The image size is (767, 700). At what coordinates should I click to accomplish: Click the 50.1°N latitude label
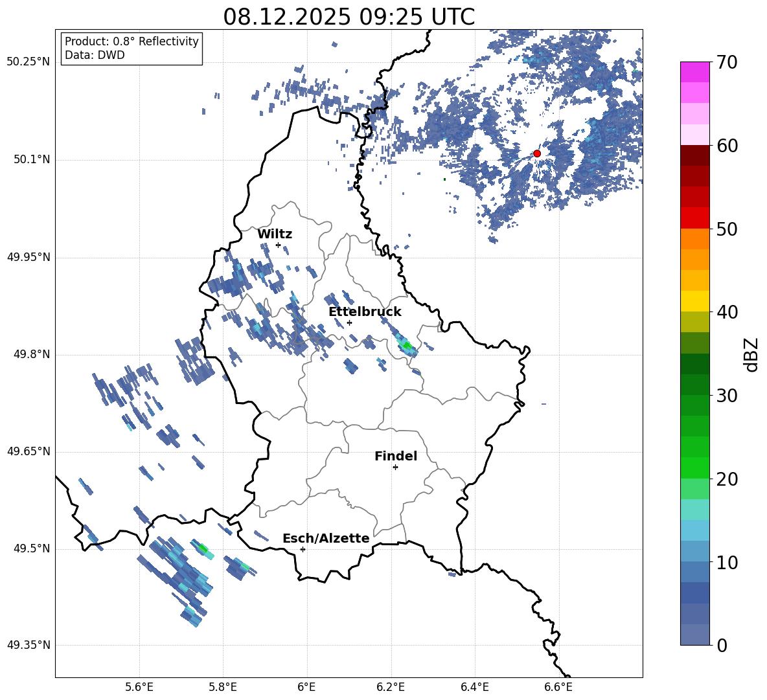click(x=31, y=160)
